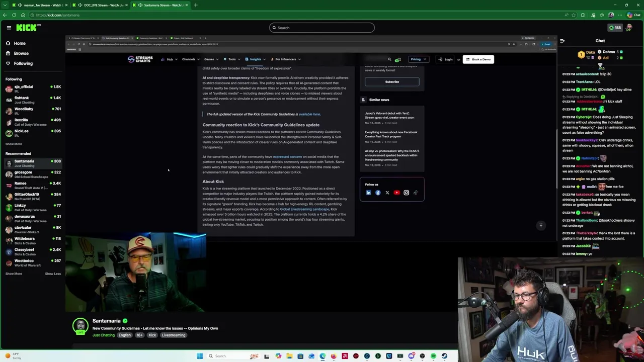The height and width of the screenshot is (362, 644).
Task: Open NickLee followed channel
Action: tap(33, 133)
